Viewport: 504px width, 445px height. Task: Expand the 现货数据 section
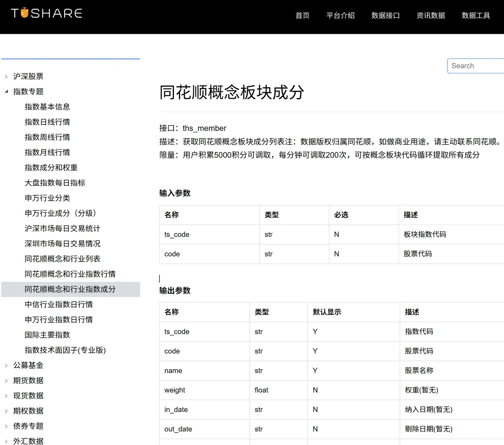pyautogui.click(x=28, y=396)
